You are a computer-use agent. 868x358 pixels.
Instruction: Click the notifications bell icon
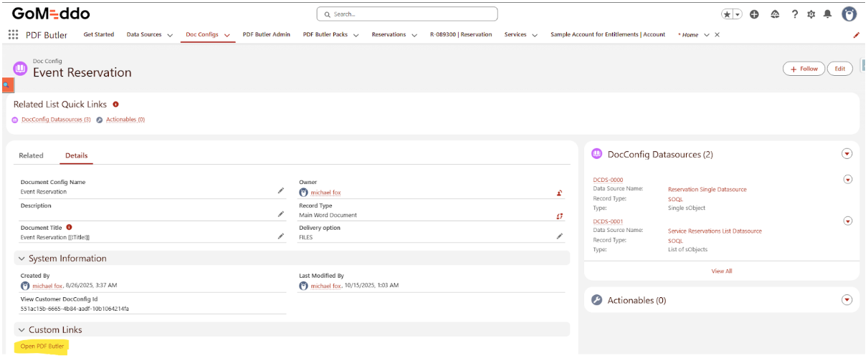[827, 14]
